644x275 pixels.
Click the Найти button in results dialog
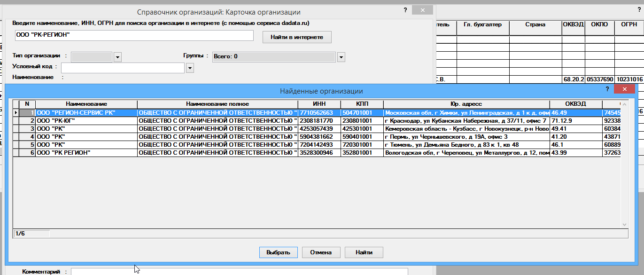pos(364,252)
